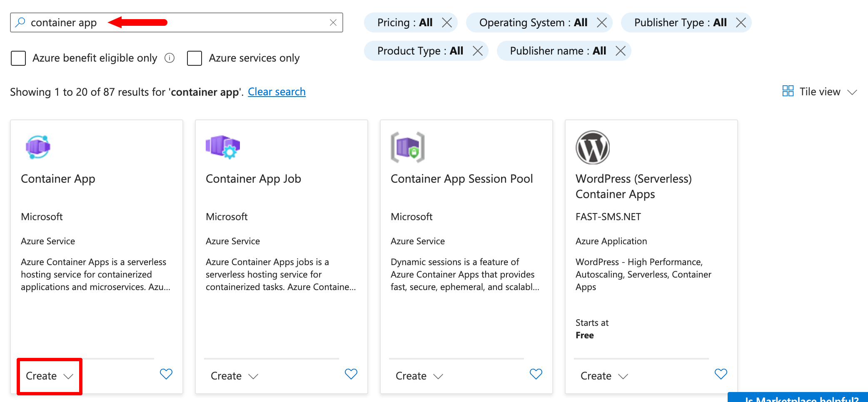
Task: Clear search box text with X icon
Action: coord(333,22)
